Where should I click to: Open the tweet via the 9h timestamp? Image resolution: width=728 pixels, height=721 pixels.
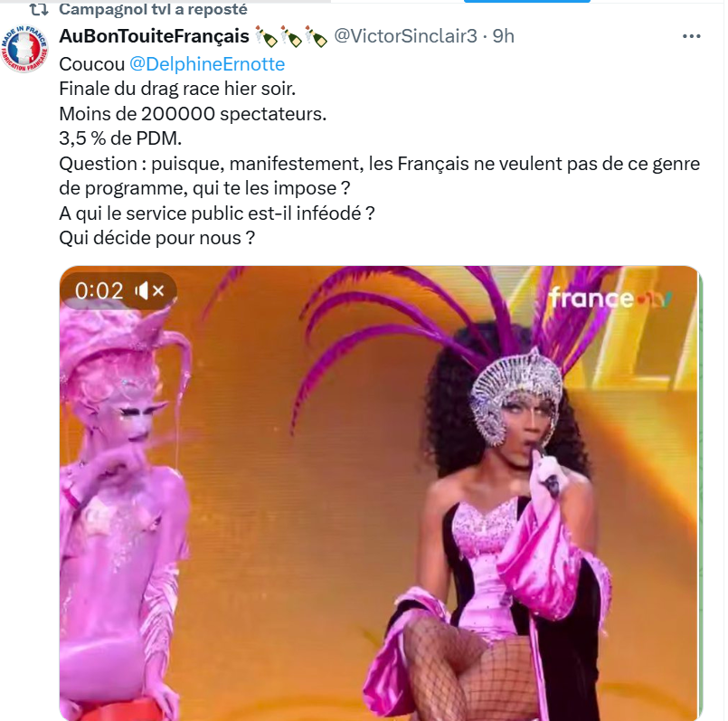(x=504, y=36)
